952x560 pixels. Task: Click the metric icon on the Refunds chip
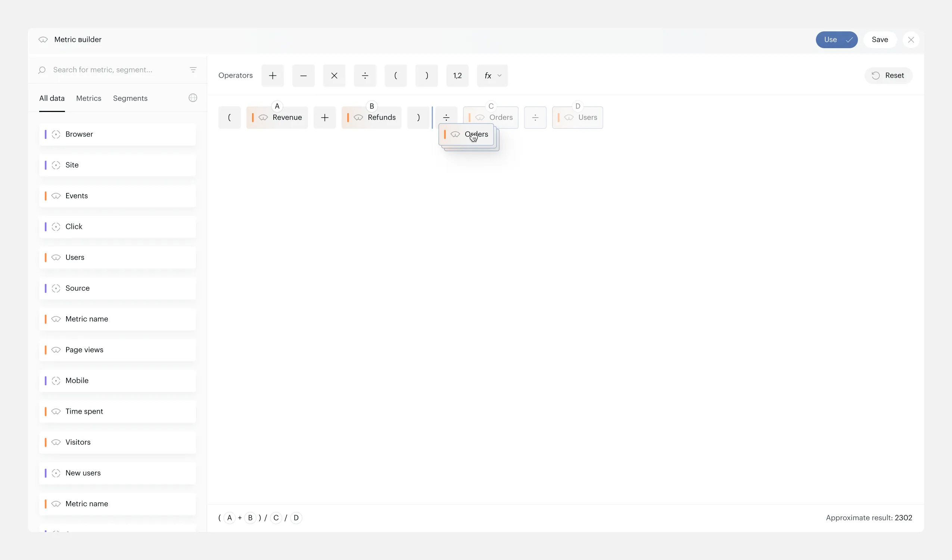358,118
